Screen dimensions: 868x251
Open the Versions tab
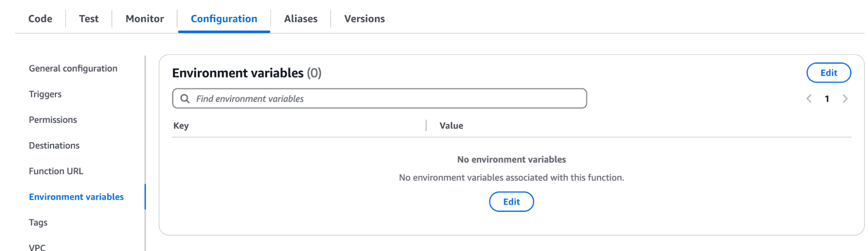point(364,19)
